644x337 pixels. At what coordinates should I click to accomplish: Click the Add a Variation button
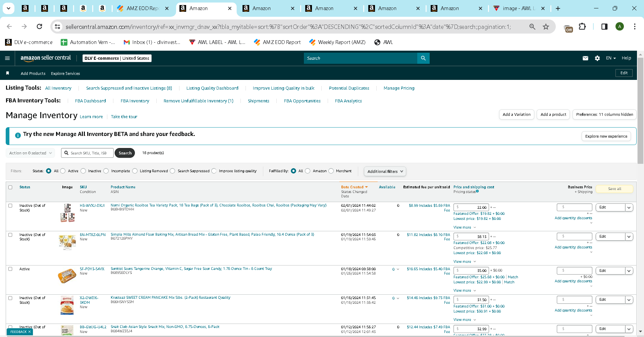coord(517,114)
